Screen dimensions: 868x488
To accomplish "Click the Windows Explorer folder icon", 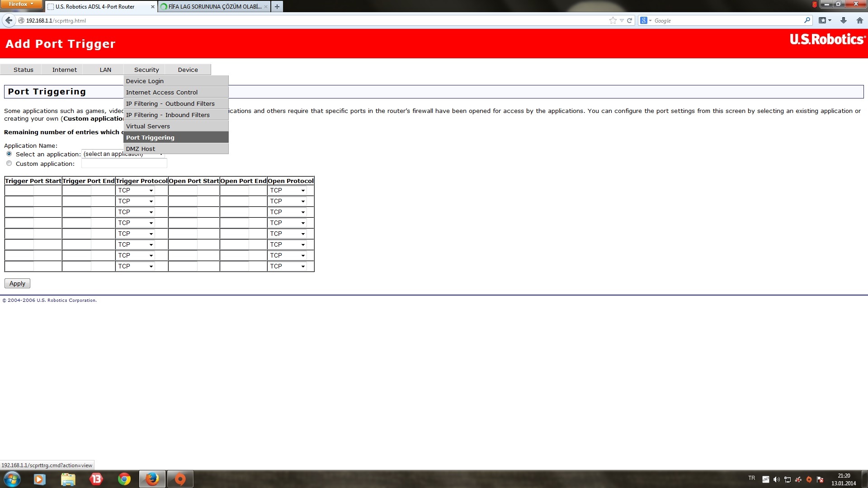I will tap(67, 479).
